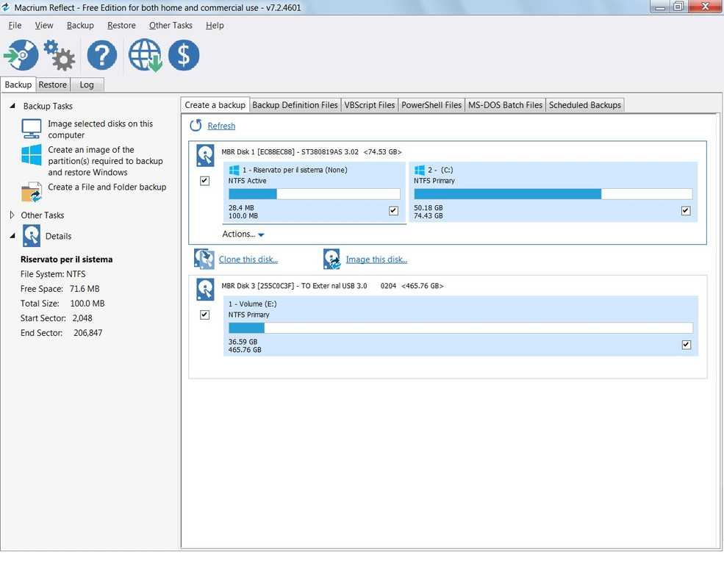Open the View menu
Screen dimensions: 724x588
point(44,26)
